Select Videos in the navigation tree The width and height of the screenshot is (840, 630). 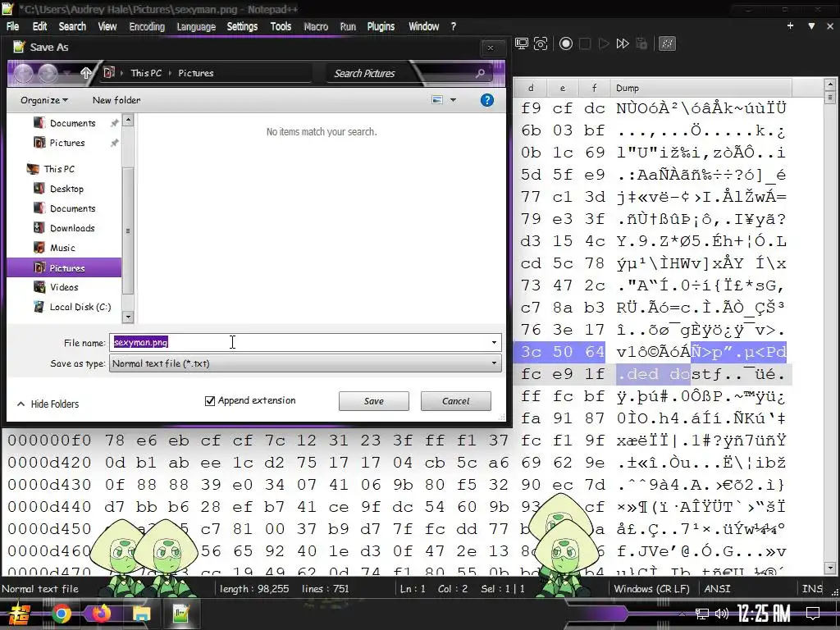pyautogui.click(x=64, y=287)
